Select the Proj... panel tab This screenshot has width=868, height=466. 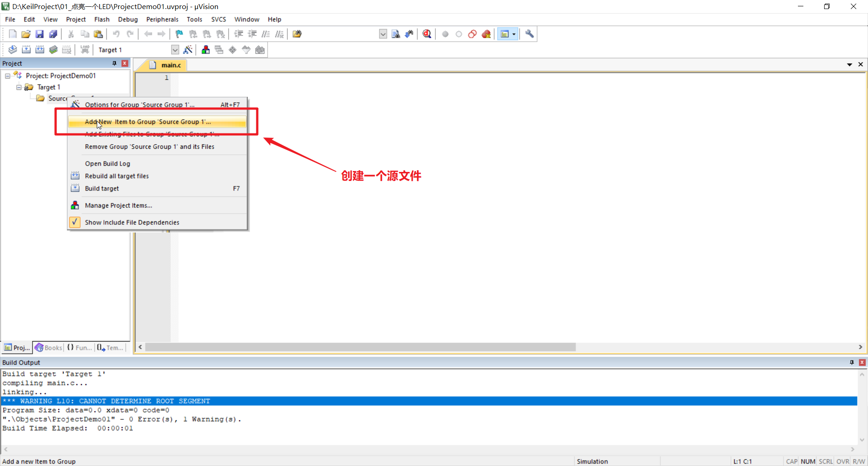[17, 347]
